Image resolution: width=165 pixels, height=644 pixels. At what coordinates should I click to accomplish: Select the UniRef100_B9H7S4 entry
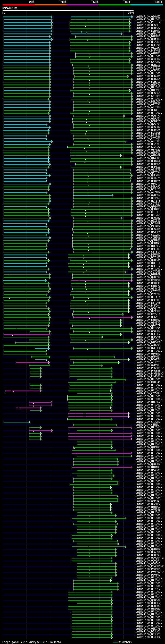pos(148,79)
